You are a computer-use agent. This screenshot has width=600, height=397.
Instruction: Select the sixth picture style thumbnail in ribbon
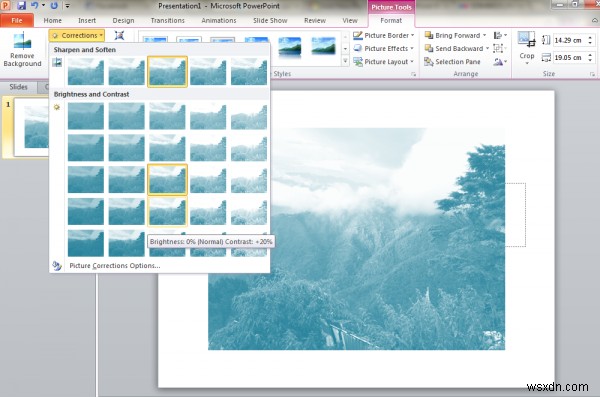click(x=323, y=47)
